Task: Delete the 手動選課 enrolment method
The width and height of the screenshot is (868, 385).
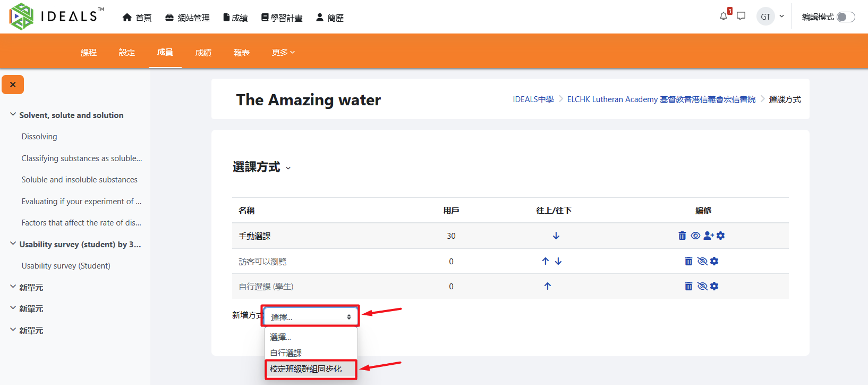Action: 682,236
